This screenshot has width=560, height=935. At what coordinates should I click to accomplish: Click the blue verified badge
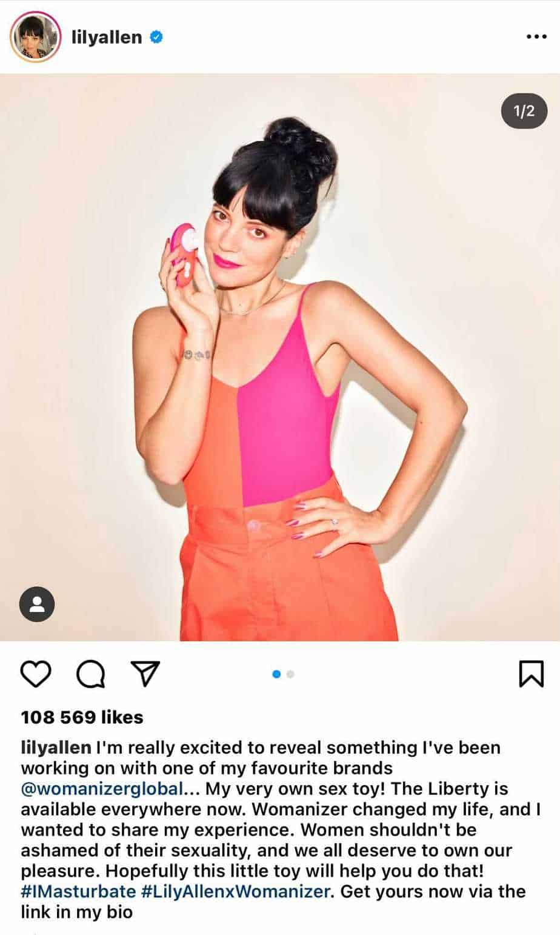(156, 37)
